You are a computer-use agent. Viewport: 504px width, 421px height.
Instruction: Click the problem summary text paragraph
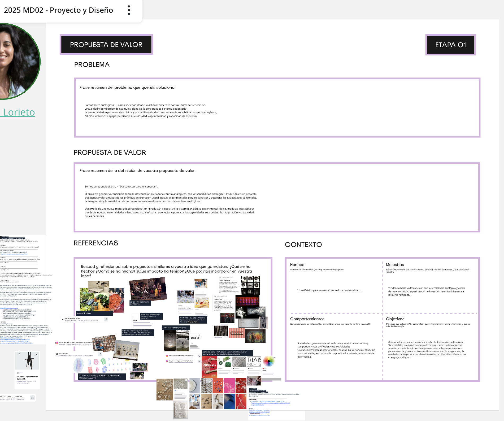click(151, 110)
